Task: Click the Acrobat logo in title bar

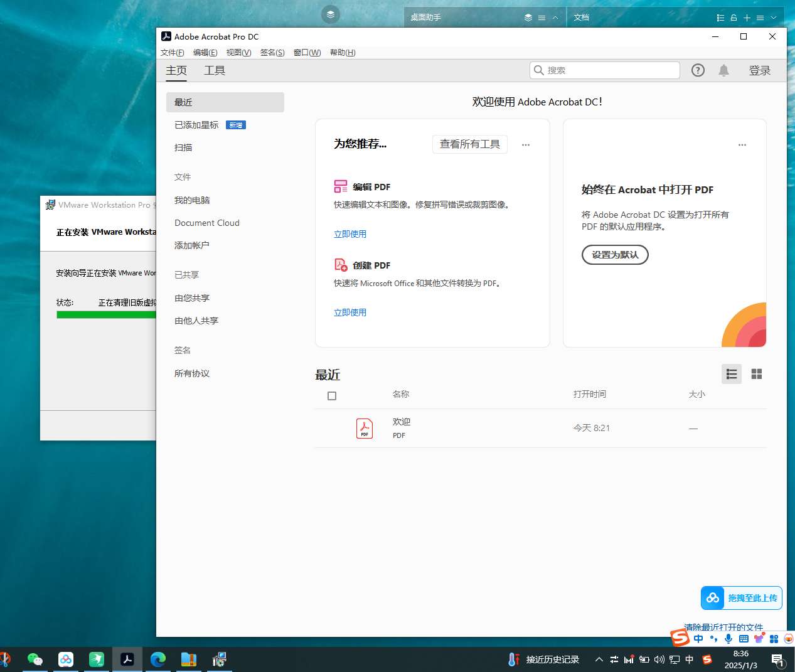Action: (166, 36)
